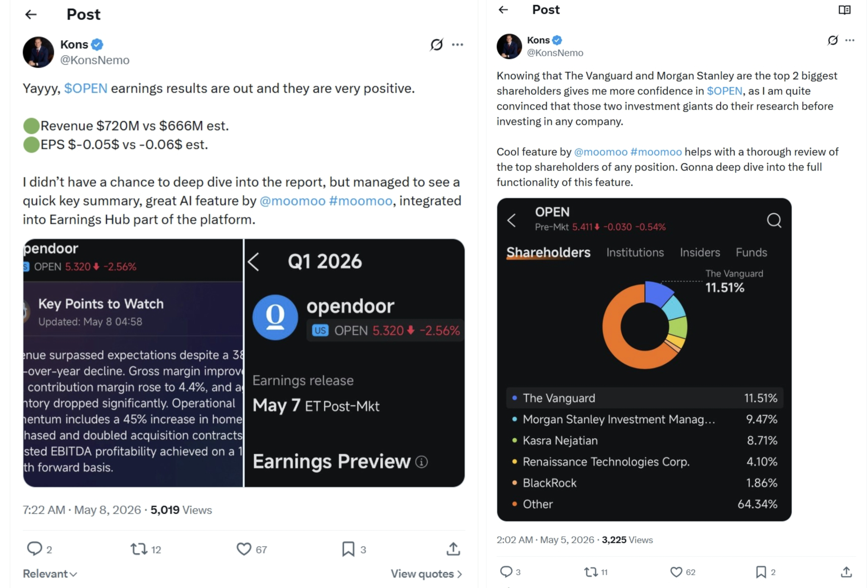Click the back arrow on left post
868x588 pixels.
(31, 14)
